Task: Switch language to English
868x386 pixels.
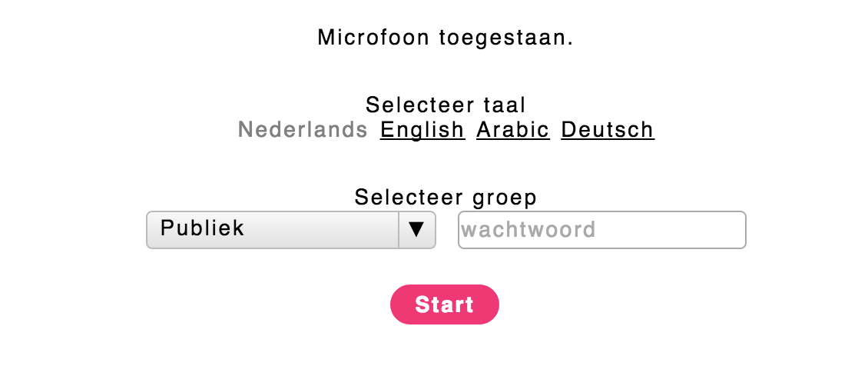Action: tap(422, 130)
